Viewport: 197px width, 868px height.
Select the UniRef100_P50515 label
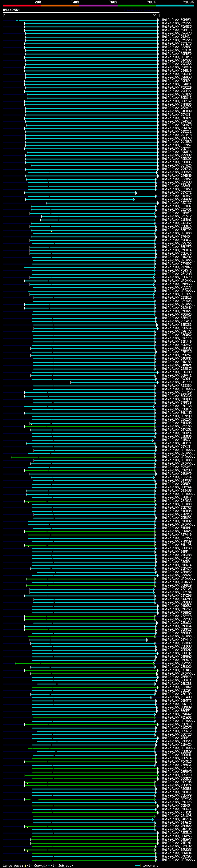pyautogui.click(x=177, y=761)
